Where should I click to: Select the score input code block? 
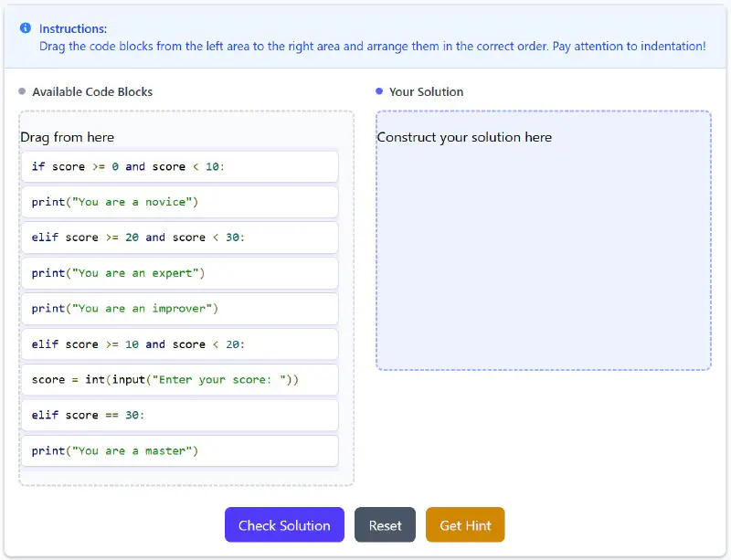coord(179,380)
